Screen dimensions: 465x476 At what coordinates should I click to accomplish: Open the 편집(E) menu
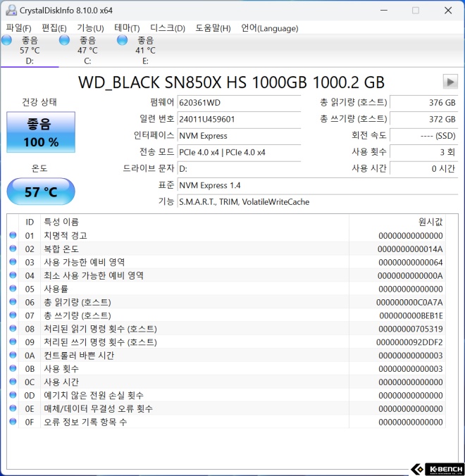(54, 28)
